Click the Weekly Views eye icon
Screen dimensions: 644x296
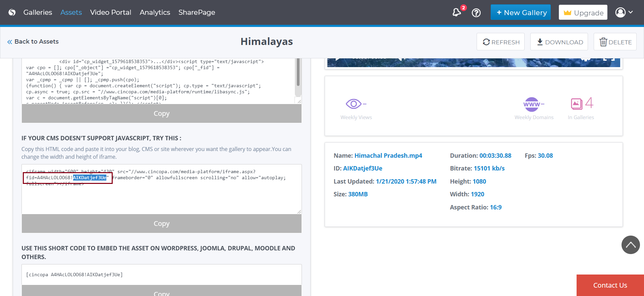click(354, 104)
